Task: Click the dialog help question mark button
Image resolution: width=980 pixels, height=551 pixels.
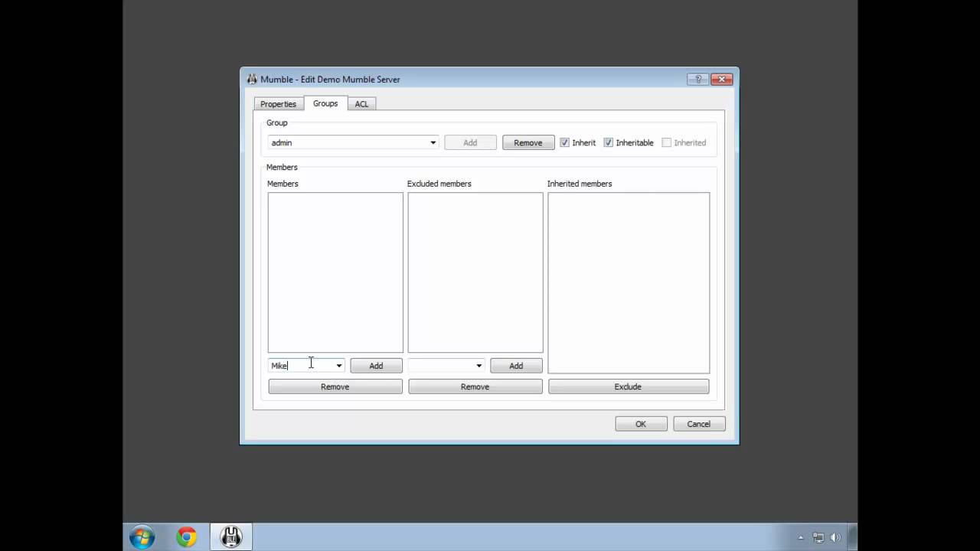Action: pyautogui.click(x=697, y=79)
